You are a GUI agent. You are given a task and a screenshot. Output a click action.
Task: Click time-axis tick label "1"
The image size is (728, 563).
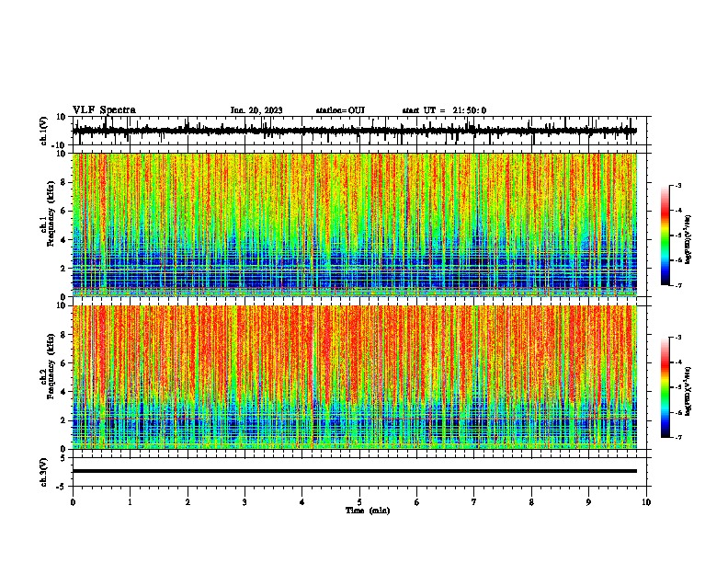point(130,502)
